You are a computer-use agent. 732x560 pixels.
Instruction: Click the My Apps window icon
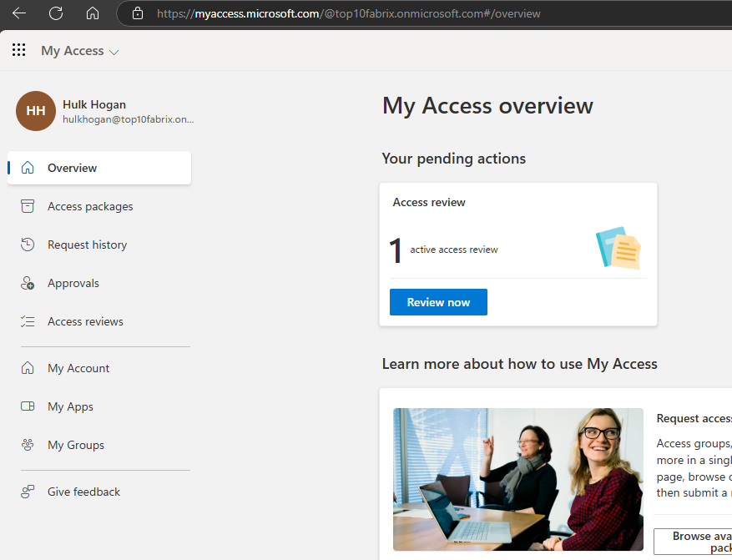coord(28,406)
